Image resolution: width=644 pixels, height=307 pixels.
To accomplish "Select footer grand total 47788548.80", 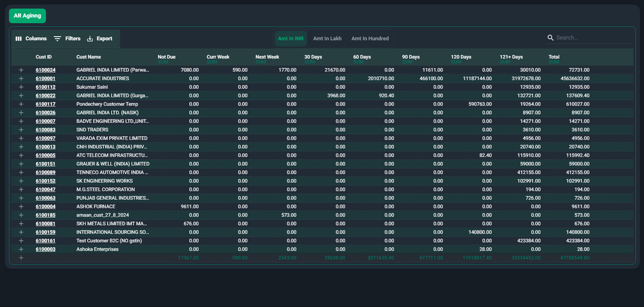I will (x=575, y=258).
